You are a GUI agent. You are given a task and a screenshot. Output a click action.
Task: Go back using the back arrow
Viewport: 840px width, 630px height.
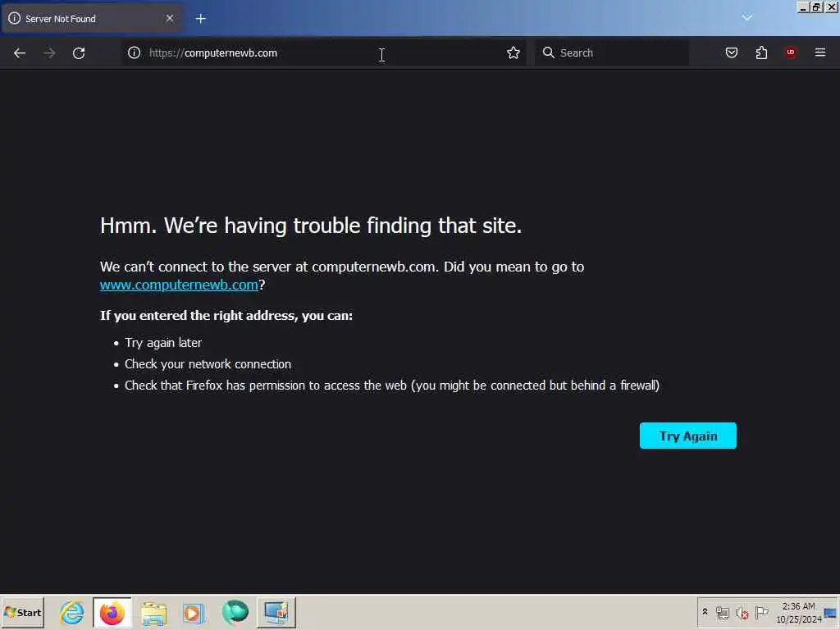pos(20,53)
